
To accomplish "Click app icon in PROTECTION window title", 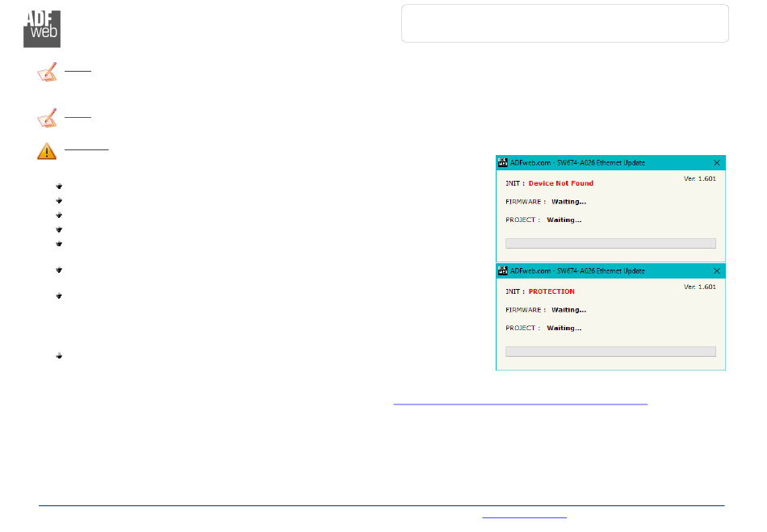I will point(502,271).
